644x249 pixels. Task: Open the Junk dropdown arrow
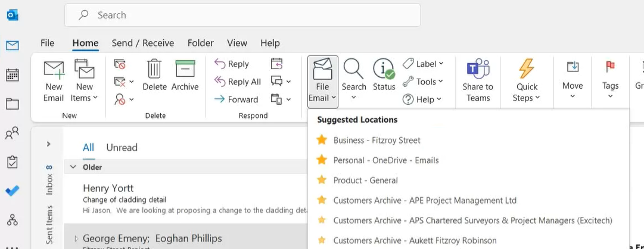(x=132, y=99)
